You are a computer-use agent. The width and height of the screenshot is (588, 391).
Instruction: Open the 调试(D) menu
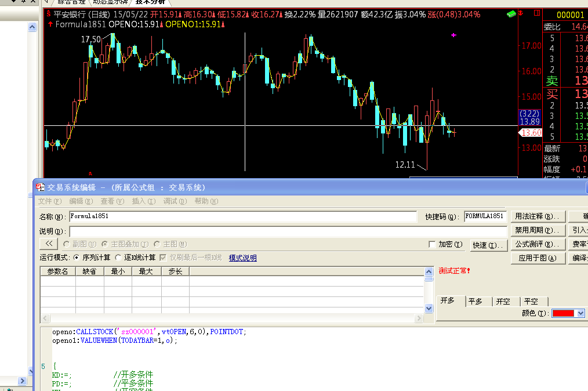175,201
